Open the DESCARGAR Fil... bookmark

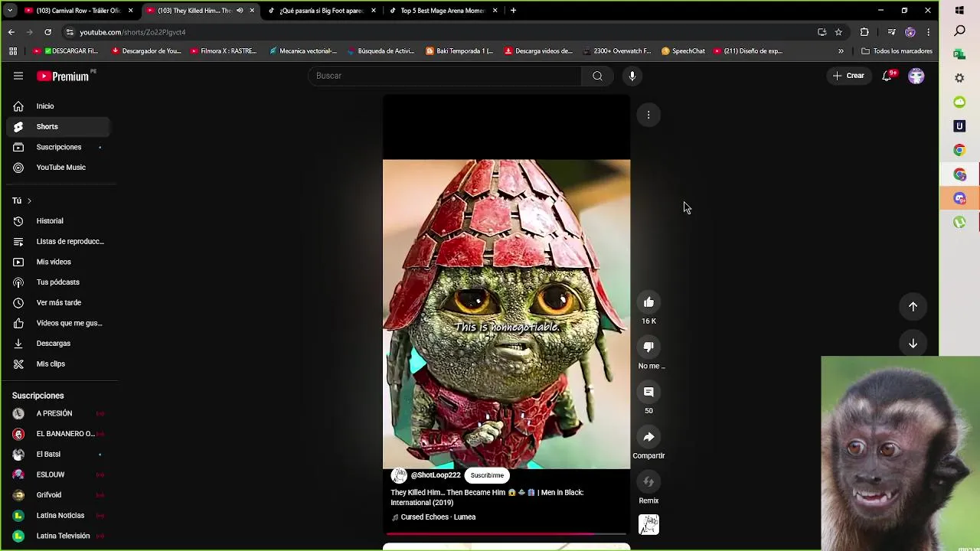pyautogui.click(x=66, y=51)
